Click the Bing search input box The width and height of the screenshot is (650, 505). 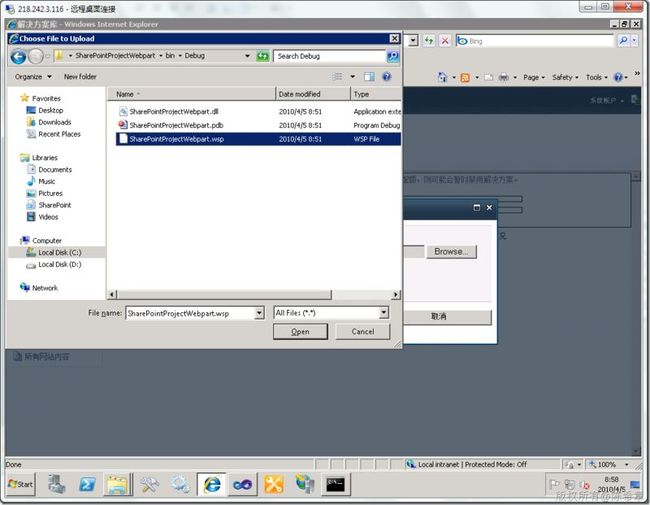coord(535,41)
